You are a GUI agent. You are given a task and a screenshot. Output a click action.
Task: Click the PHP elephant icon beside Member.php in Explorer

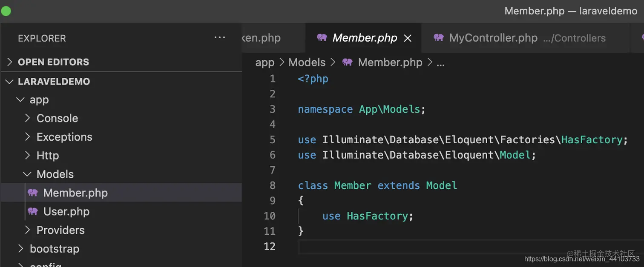tap(33, 193)
